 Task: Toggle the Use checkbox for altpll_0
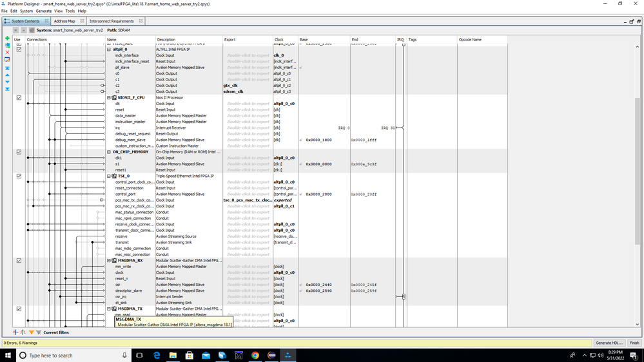[x=19, y=49]
